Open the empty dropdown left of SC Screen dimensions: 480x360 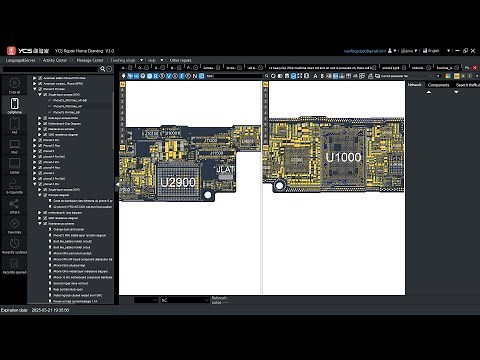146,300
